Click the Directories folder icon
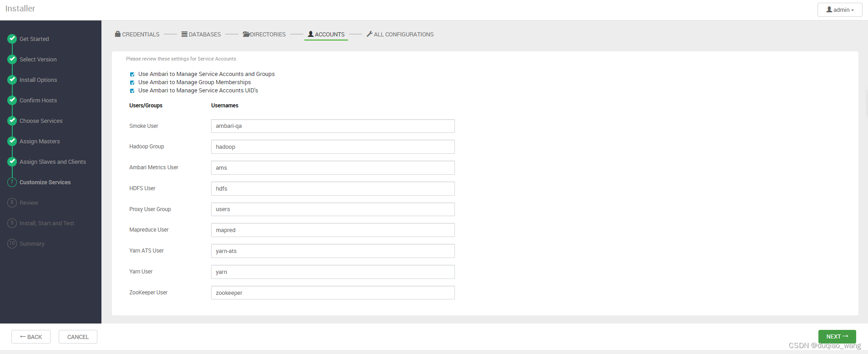The image size is (868, 354). point(246,34)
